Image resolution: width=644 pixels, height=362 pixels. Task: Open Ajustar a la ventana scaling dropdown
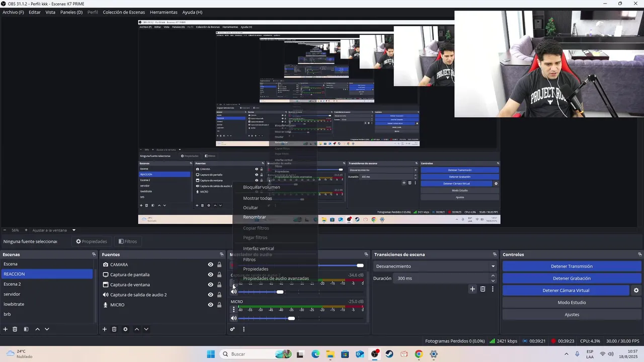coord(54,230)
